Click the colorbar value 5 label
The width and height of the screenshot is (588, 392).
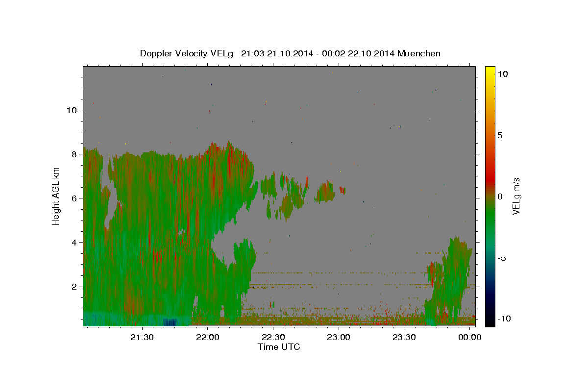pos(500,135)
